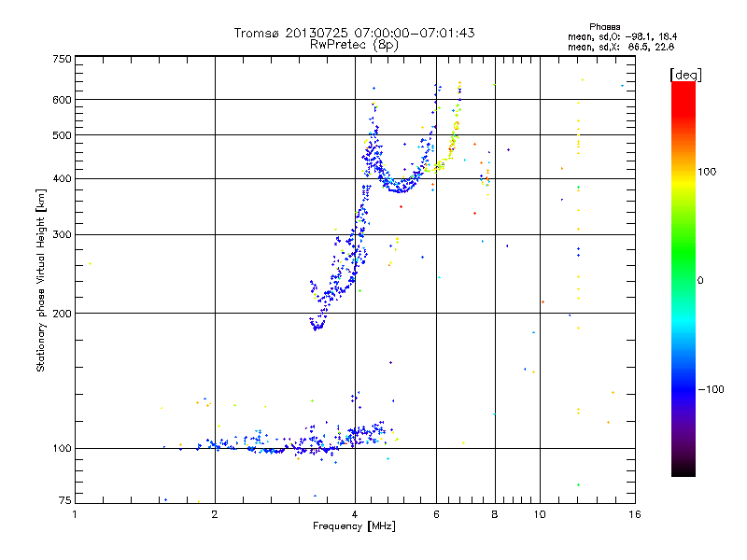Viewport: 747px width, 560px height.
Task: Click x-axis tick label '8'
Action: coord(495,514)
